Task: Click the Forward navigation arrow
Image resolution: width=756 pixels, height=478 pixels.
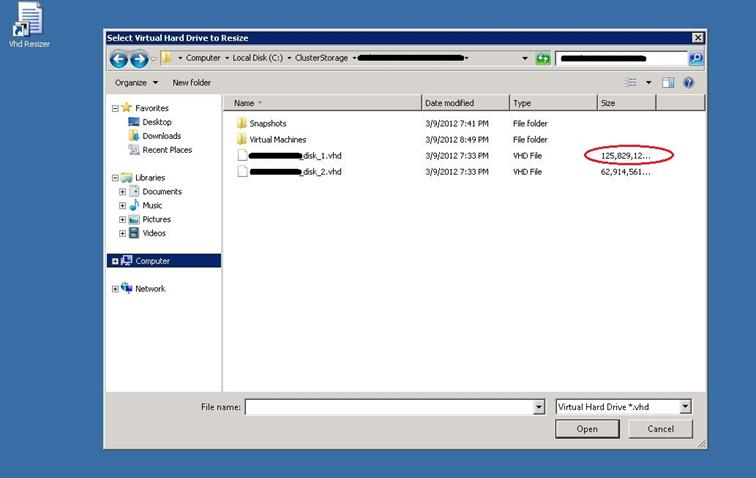Action: pos(139,58)
